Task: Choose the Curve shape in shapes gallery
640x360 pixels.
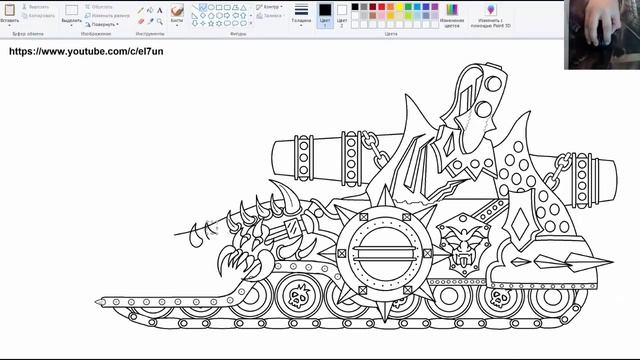Action: pyautogui.click(x=203, y=7)
